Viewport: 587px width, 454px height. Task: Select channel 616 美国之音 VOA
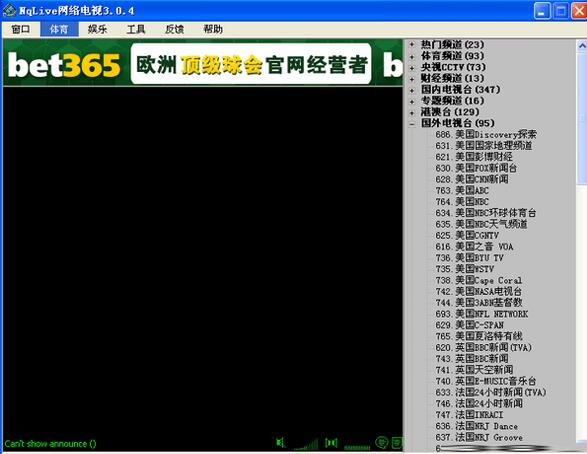coord(474,247)
